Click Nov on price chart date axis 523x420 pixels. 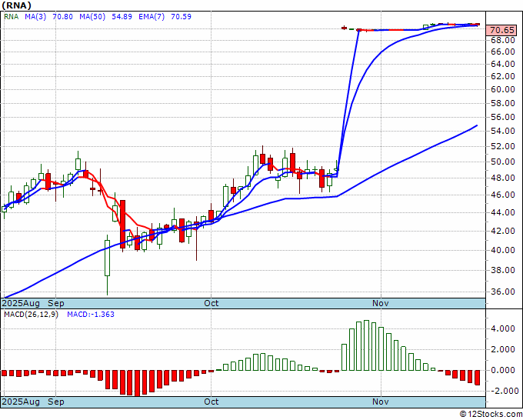point(381,303)
